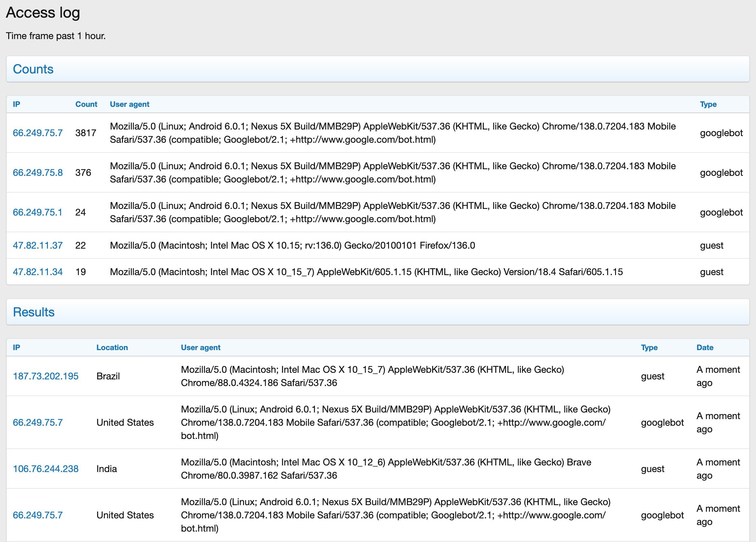Open IP 47.82.11.37 details
756x542 pixels.
[38, 245]
